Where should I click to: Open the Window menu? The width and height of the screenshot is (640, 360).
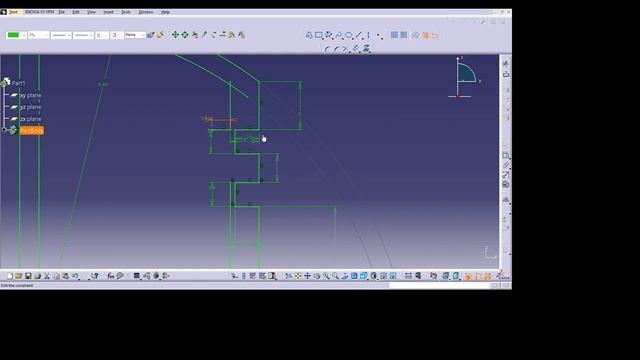[x=146, y=12]
